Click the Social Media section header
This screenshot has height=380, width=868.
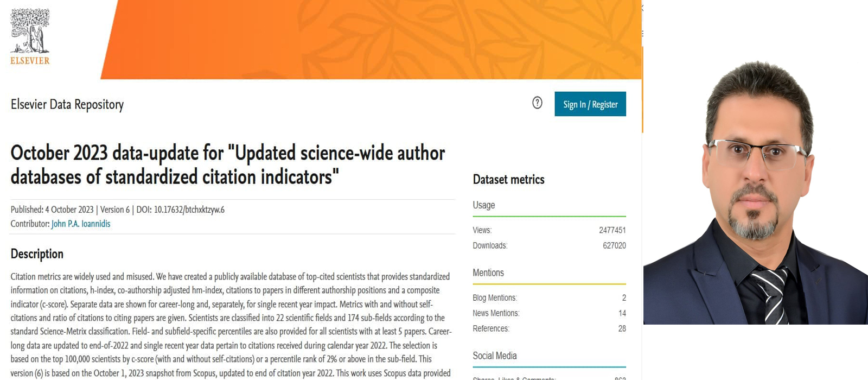point(495,356)
